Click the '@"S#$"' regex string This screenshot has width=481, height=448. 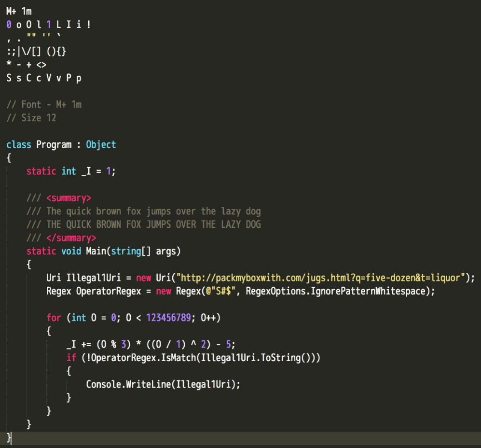[221, 291]
